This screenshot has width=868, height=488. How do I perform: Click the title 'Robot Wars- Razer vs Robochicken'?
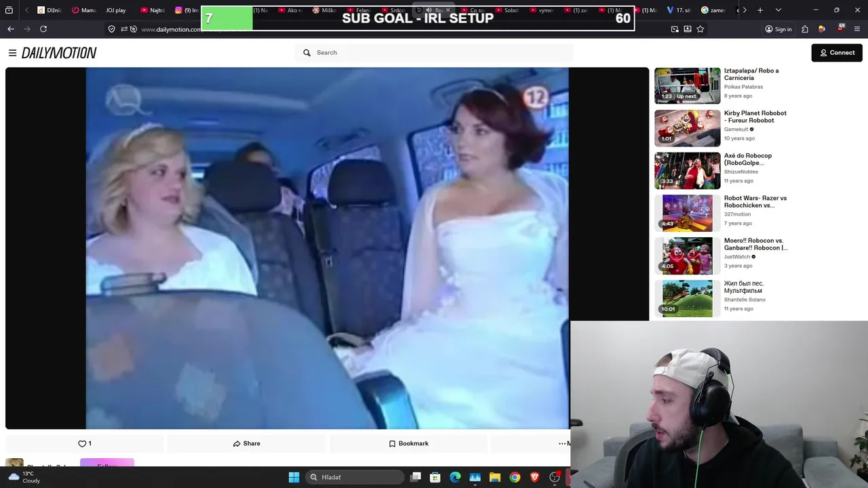(755, 202)
